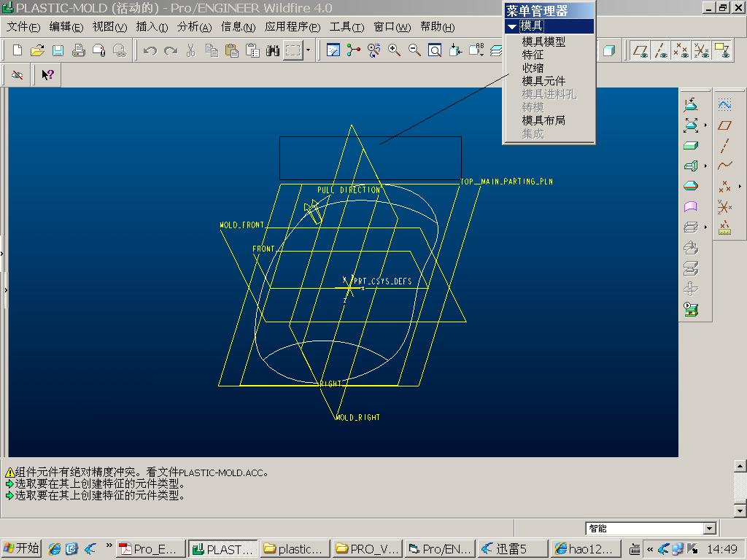Open the 视图 menu
This screenshot has height=560, width=747.
[109, 27]
